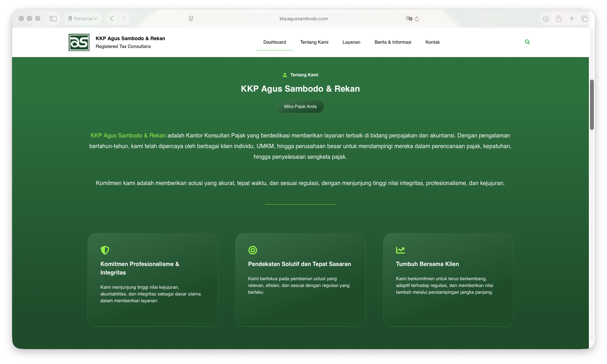Click the target icon above Pendekatan Solutif
The height and width of the screenshot is (364, 607).
[253, 250]
